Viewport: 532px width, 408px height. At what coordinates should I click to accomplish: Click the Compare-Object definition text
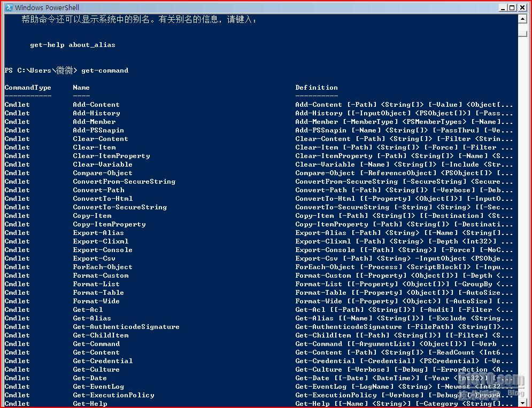pos(404,173)
